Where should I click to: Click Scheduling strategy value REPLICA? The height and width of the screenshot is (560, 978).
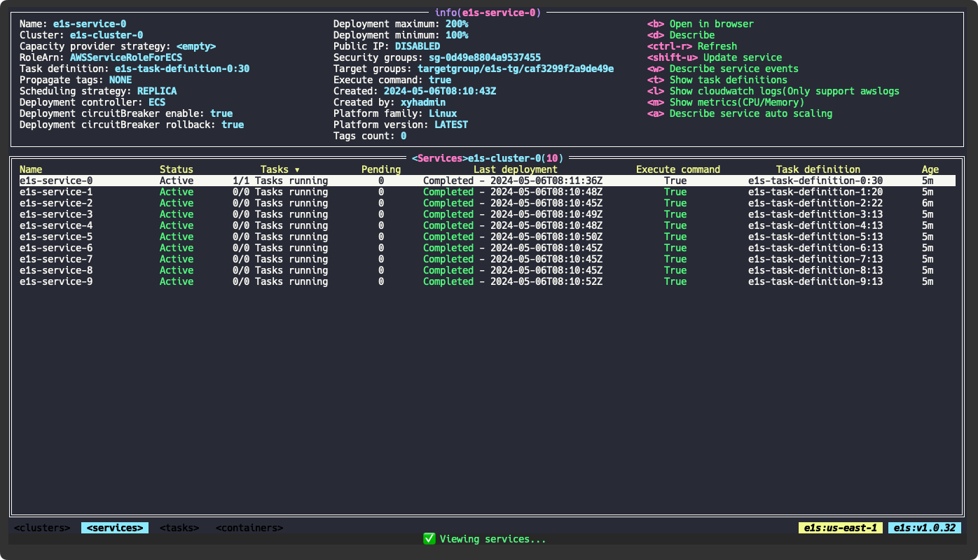(x=157, y=91)
